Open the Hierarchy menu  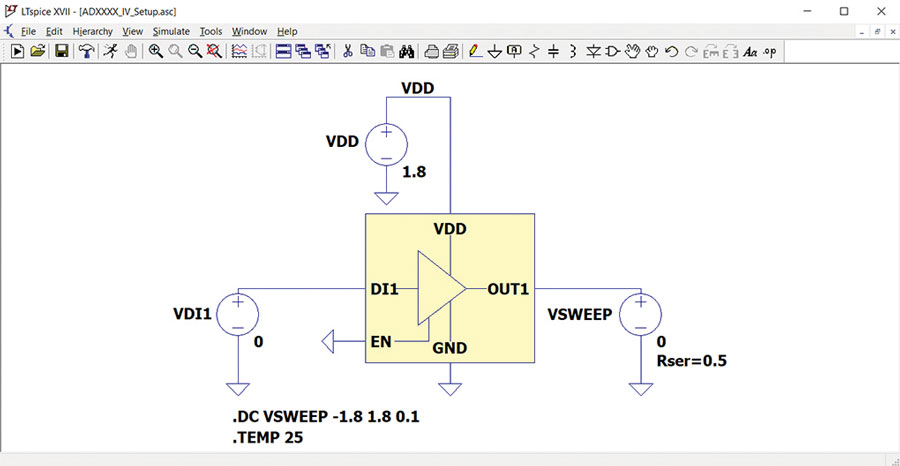pos(92,32)
